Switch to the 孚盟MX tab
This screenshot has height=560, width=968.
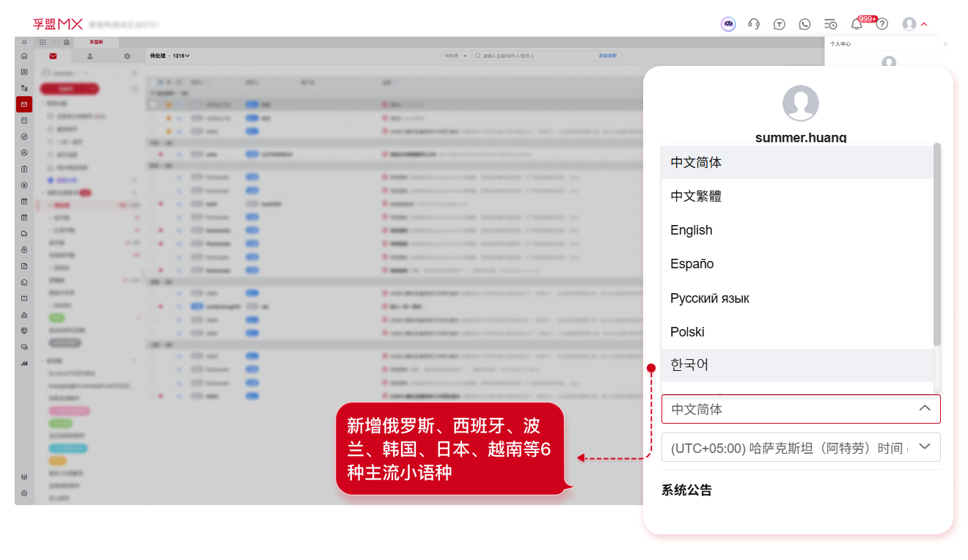(95, 42)
